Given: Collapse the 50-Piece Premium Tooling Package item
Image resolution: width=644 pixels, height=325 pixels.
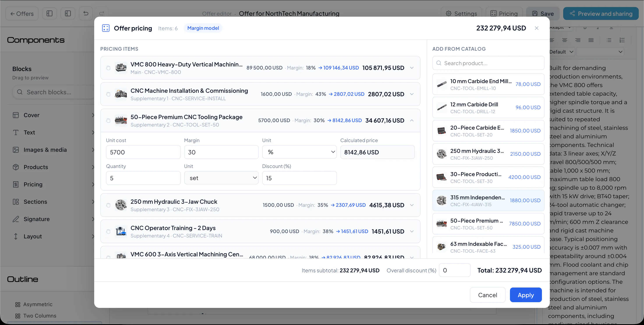Looking at the screenshot, I should click(412, 120).
